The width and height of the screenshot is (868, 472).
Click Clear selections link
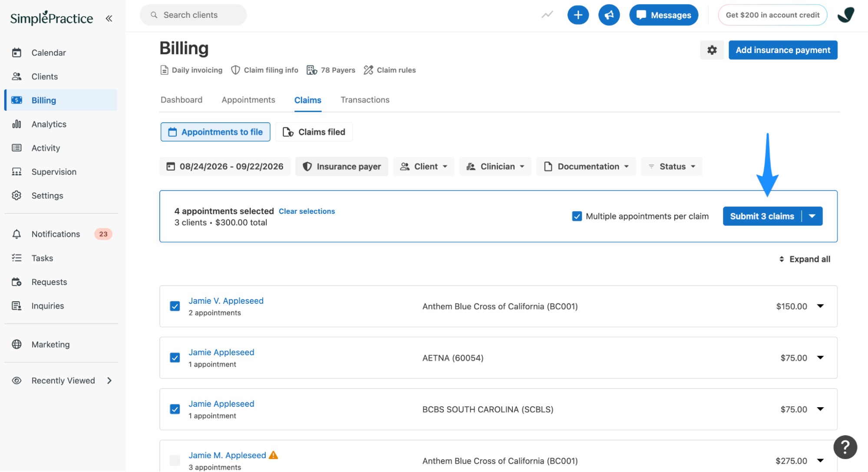(307, 211)
